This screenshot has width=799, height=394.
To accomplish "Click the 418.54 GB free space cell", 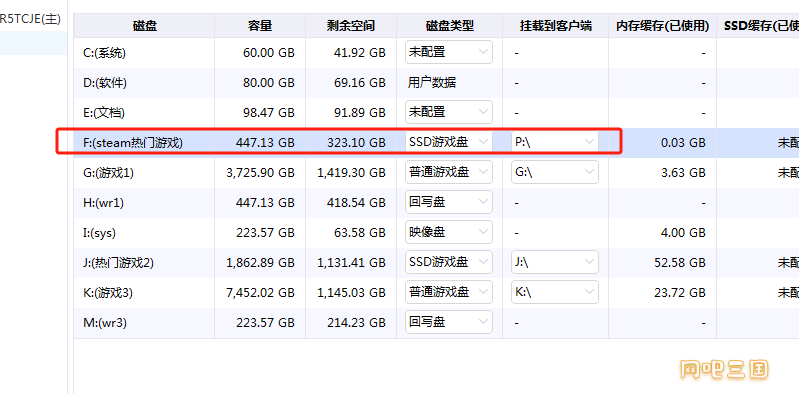I will (x=356, y=202).
